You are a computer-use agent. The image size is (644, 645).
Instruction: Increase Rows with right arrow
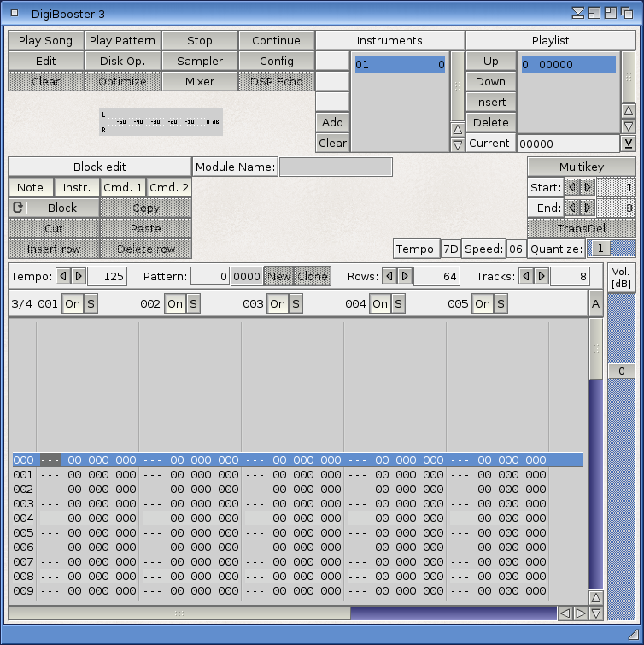(405, 276)
